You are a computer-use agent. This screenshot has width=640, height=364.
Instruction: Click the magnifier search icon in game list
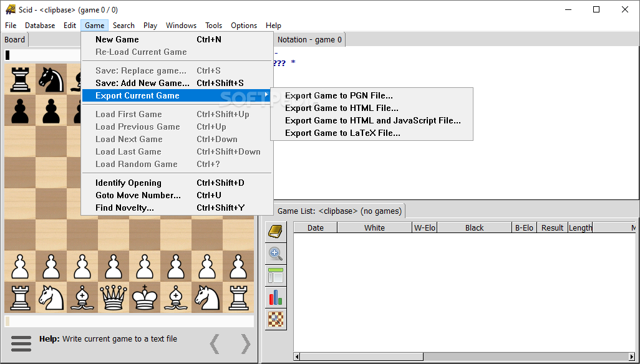(276, 254)
